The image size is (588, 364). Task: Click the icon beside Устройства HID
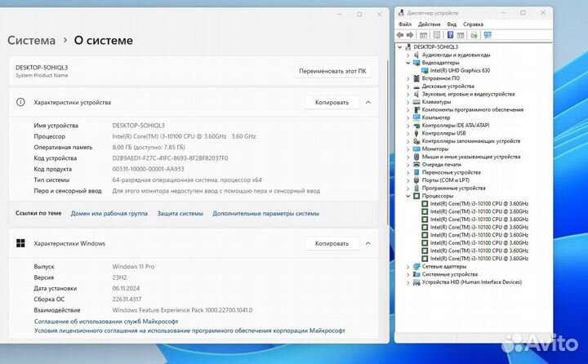coord(416,282)
